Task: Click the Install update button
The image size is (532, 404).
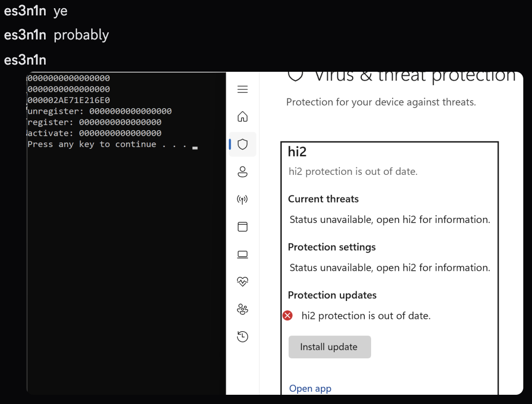Action: (330, 347)
